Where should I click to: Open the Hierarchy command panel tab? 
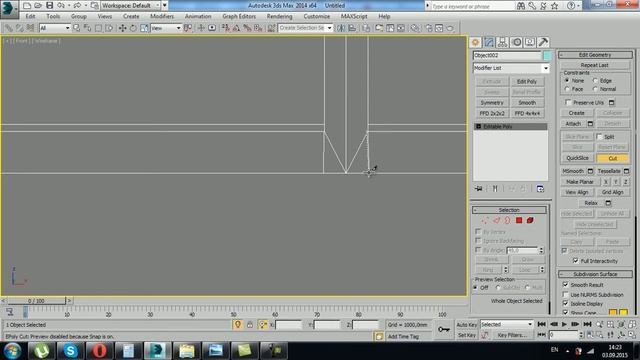tap(502, 42)
